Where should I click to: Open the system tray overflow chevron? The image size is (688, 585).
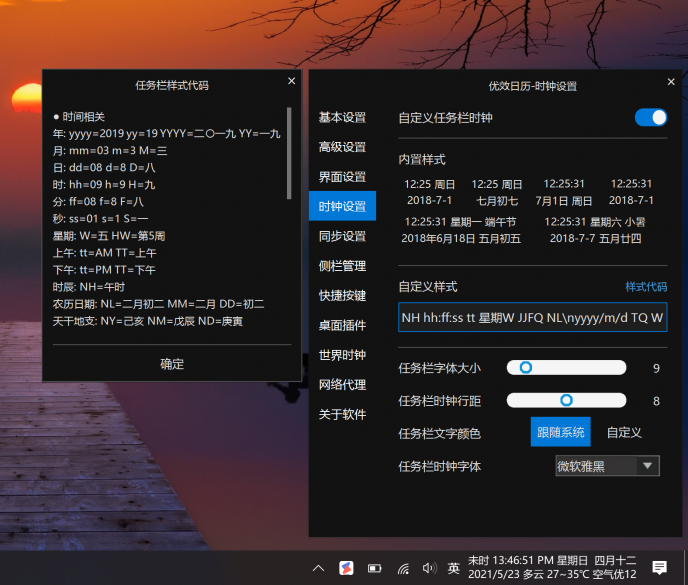click(319, 568)
